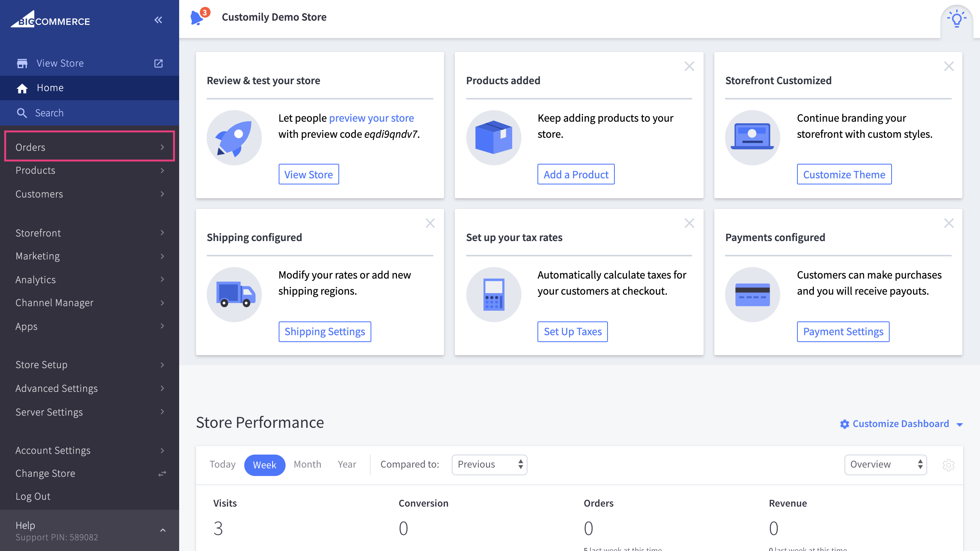Image resolution: width=980 pixels, height=551 pixels.
Task: Follow the preview your store link
Action: pos(371,118)
